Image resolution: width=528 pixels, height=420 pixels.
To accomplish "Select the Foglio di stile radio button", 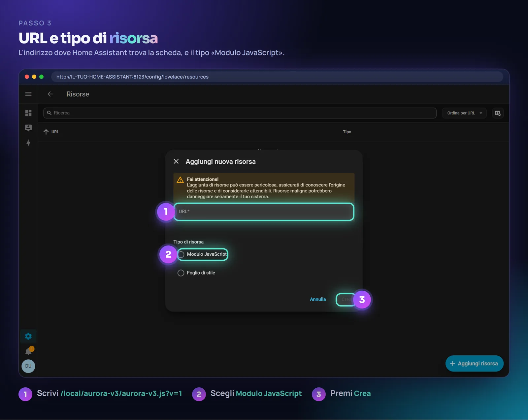I will click(181, 273).
